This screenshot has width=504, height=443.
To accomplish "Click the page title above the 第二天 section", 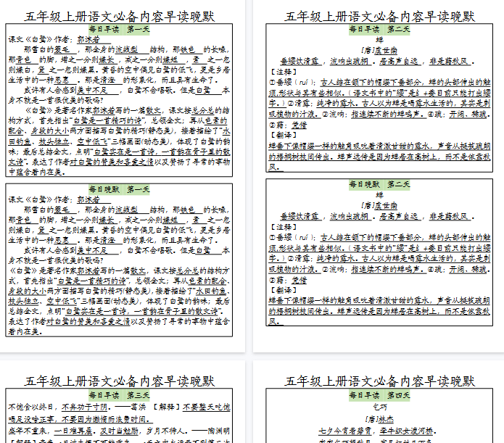I will click(x=380, y=16).
